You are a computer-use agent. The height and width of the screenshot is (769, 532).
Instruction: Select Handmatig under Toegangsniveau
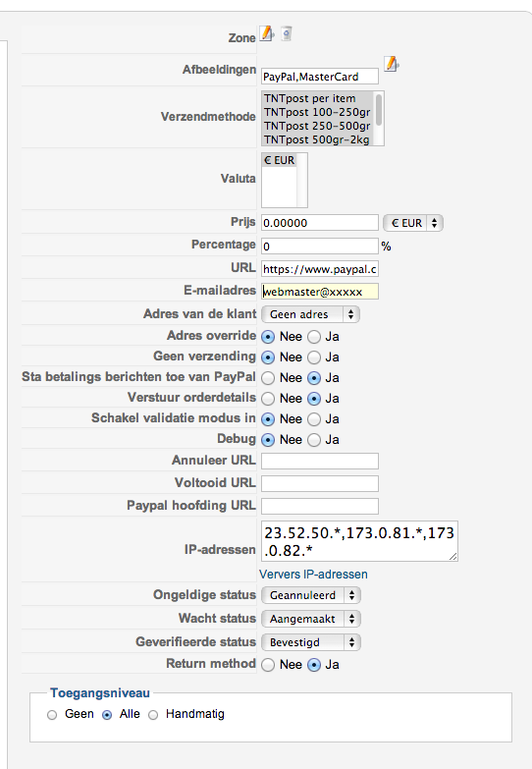tap(153, 715)
